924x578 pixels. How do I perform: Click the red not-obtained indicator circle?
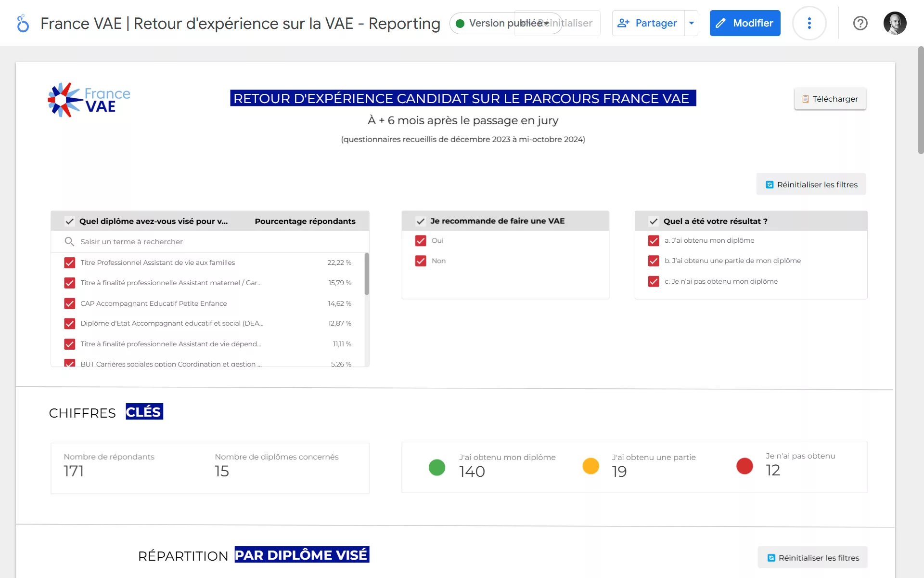(x=744, y=466)
